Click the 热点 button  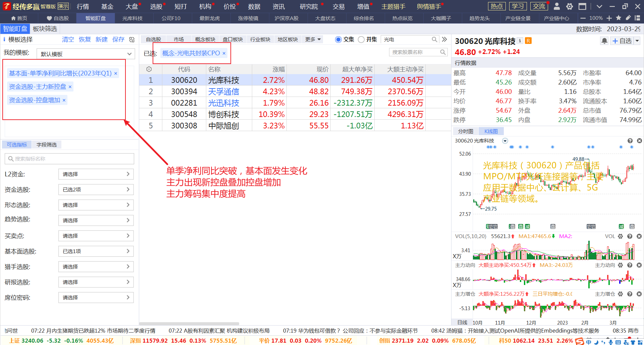[497, 6]
